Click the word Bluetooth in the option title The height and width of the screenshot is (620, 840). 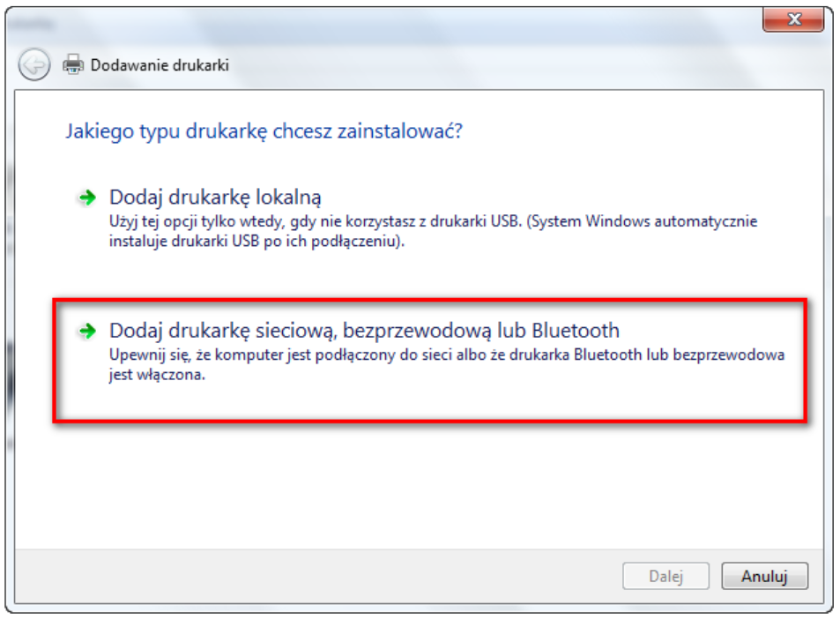click(x=576, y=331)
